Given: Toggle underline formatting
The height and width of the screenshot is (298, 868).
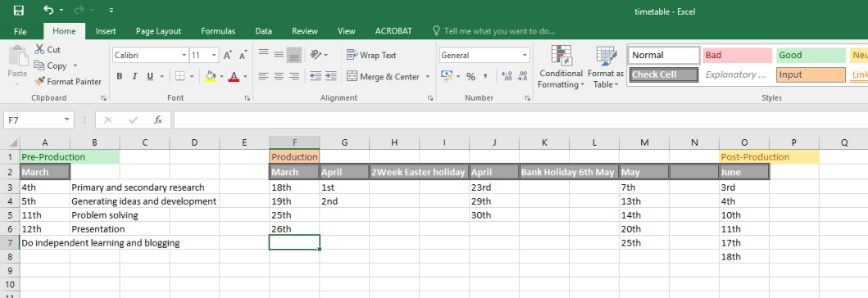Looking at the screenshot, I should coord(148,76).
